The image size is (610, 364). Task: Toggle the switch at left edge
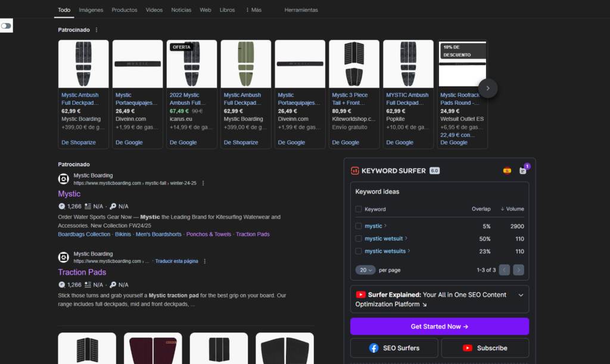(x=7, y=26)
